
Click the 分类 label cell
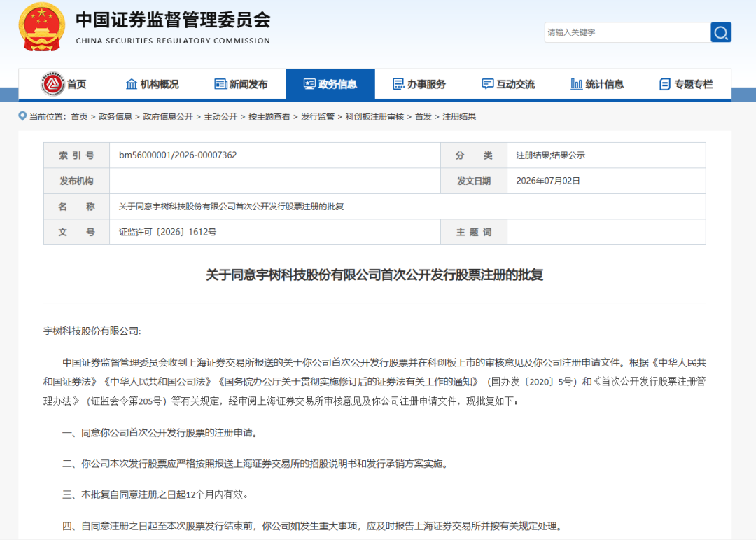click(474, 155)
